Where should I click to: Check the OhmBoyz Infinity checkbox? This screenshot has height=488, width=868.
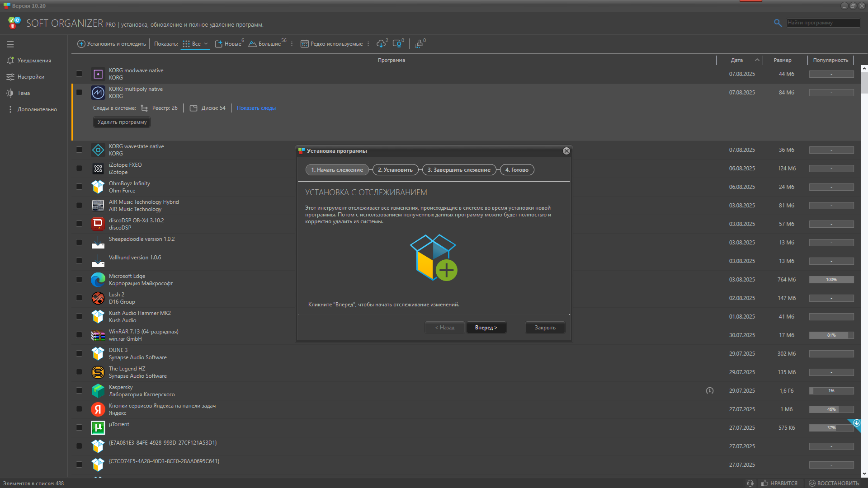click(x=79, y=187)
